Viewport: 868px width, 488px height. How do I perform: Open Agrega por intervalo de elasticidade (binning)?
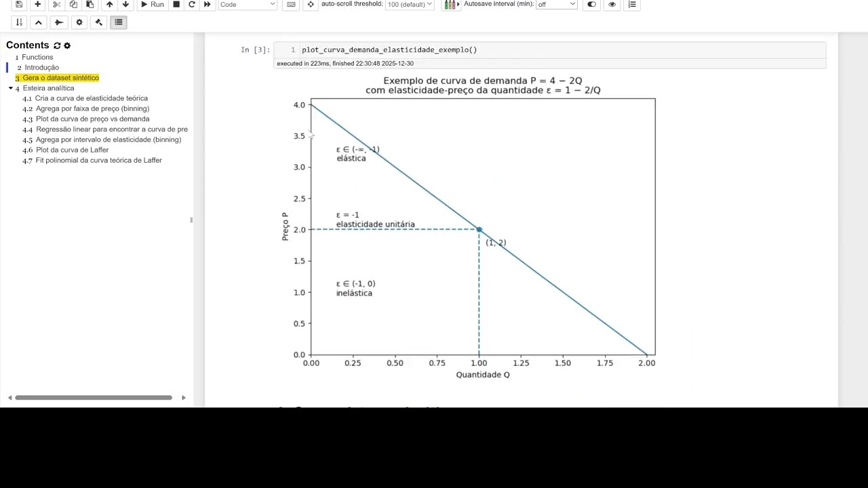(x=108, y=140)
